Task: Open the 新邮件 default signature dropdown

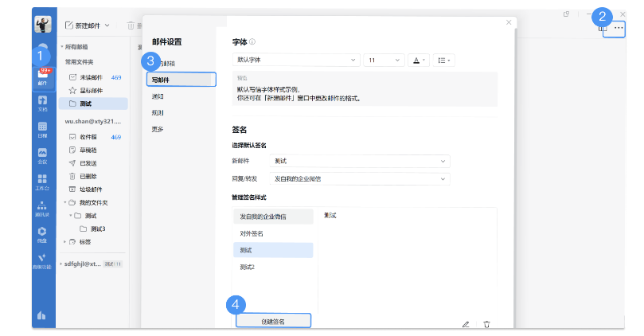Action: [358, 161]
